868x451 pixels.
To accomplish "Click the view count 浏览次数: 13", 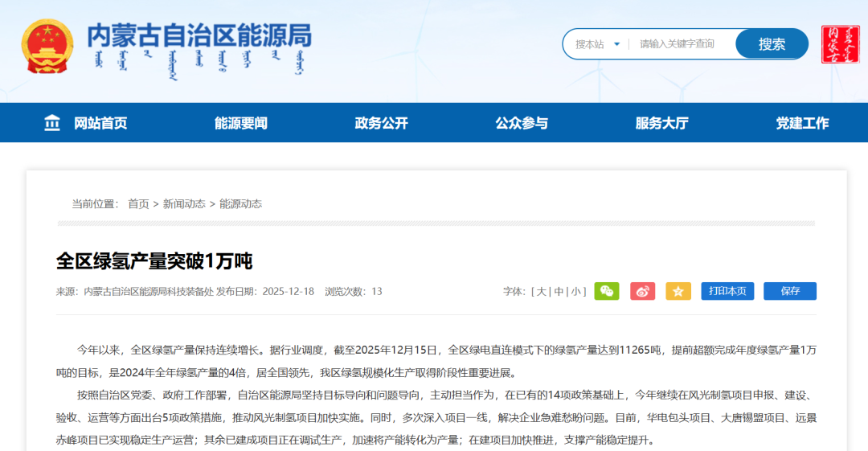I will pyautogui.click(x=353, y=292).
